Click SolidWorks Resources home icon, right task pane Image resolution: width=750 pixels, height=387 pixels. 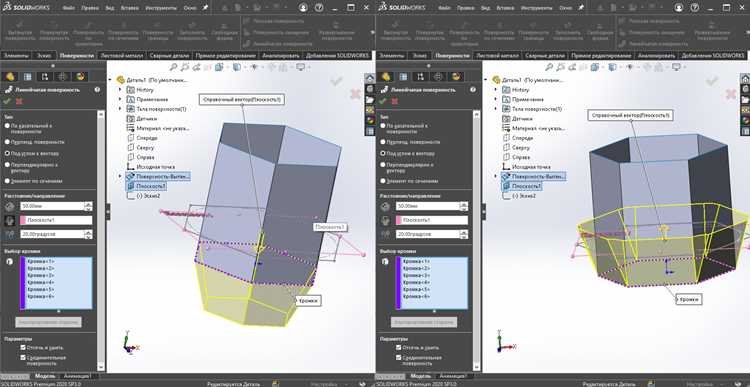click(745, 78)
